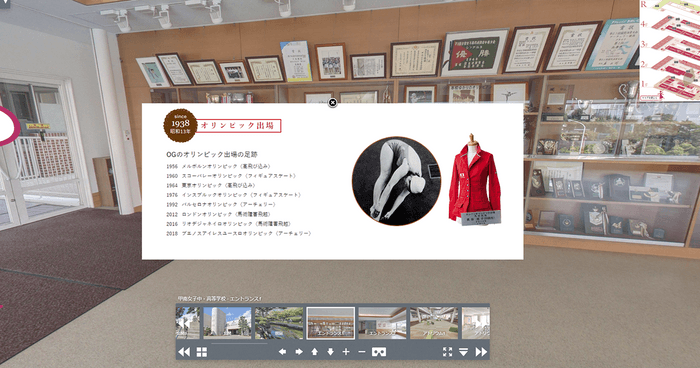The height and width of the screenshot is (368, 700).
Task: Jump to next scene with double-right arrows
Action: point(481,352)
